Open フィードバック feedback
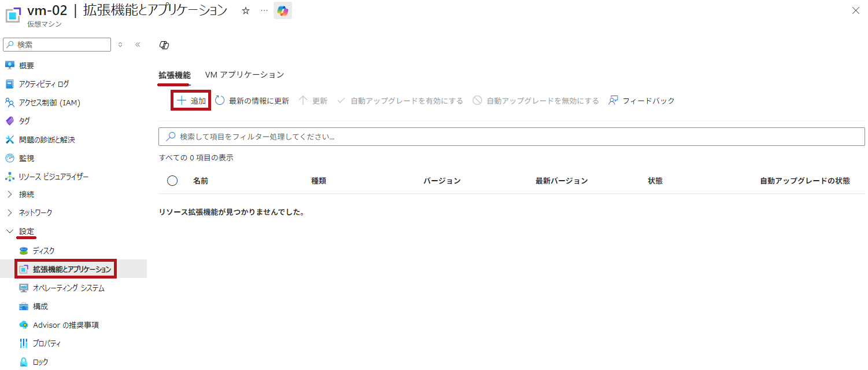This screenshot has height=370, width=868. (642, 101)
